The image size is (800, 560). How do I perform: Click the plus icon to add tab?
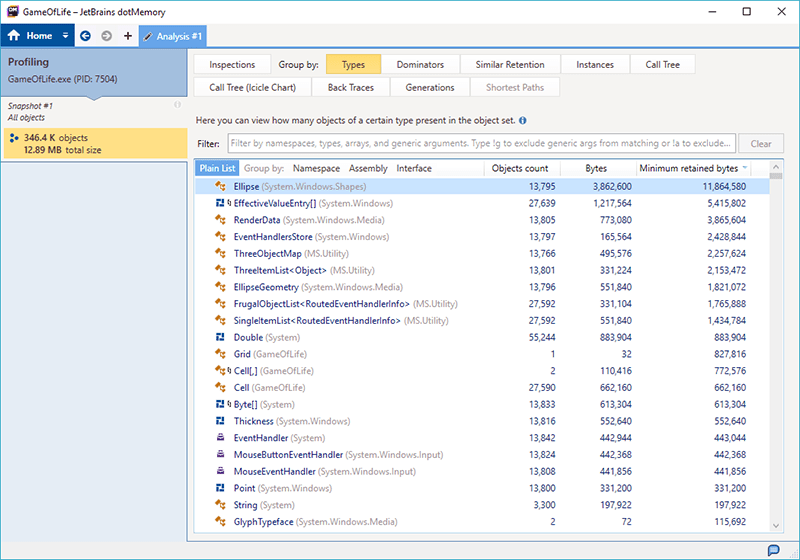click(127, 36)
